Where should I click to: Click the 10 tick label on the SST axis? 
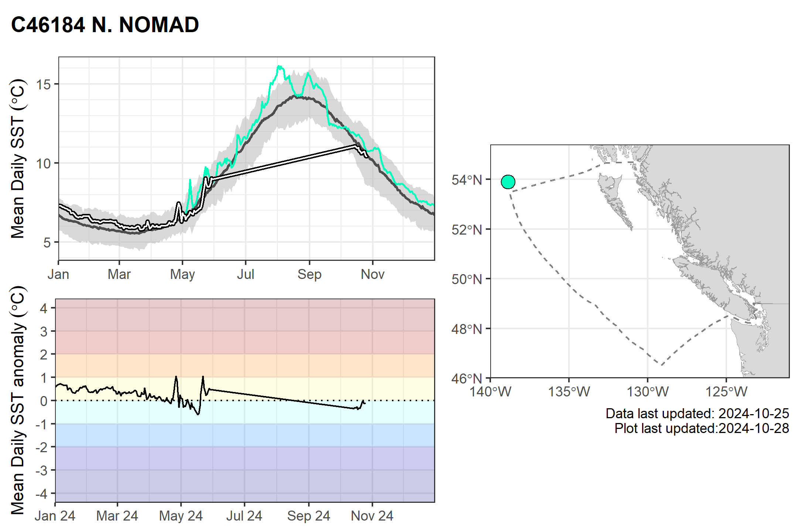43,163
